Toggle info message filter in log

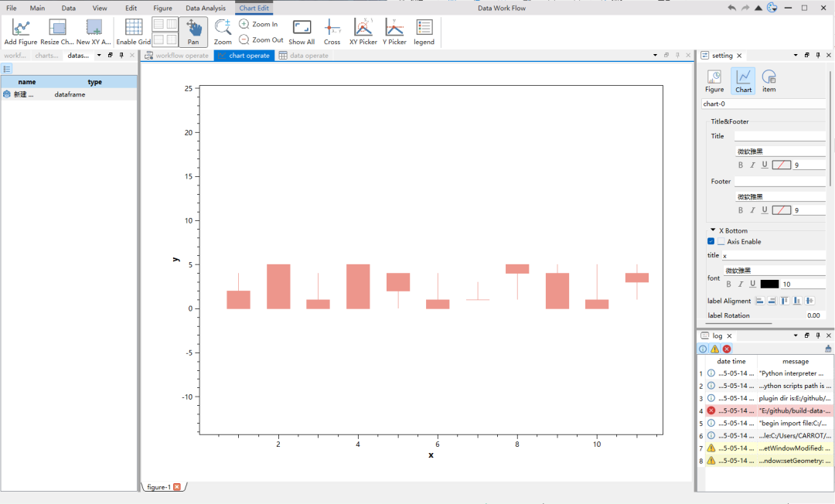coord(703,349)
